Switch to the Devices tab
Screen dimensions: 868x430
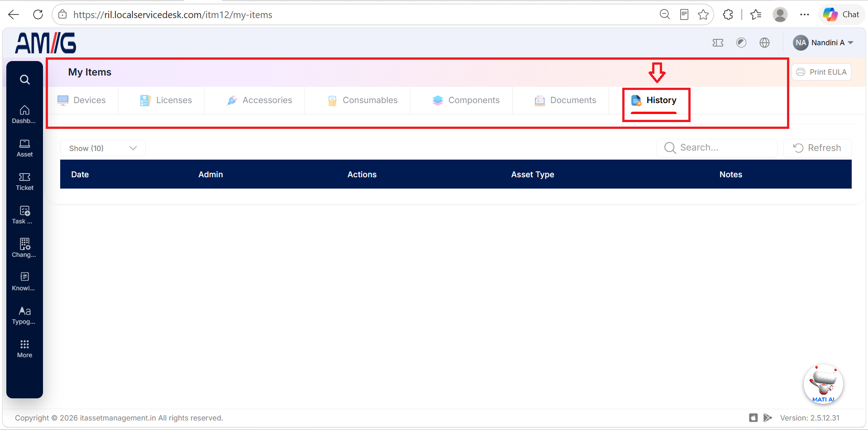click(x=82, y=100)
